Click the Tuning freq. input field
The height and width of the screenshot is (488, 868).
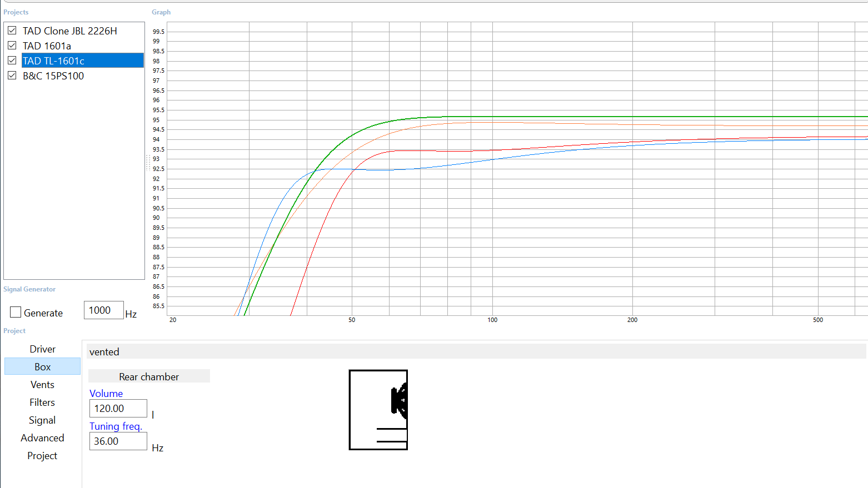click(118, 441)
